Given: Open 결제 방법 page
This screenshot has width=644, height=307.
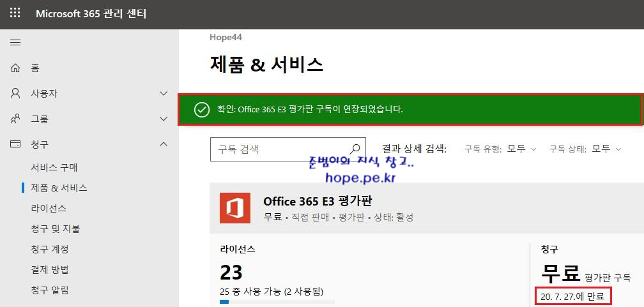Looking at the screenshot, I should (50, 270).
